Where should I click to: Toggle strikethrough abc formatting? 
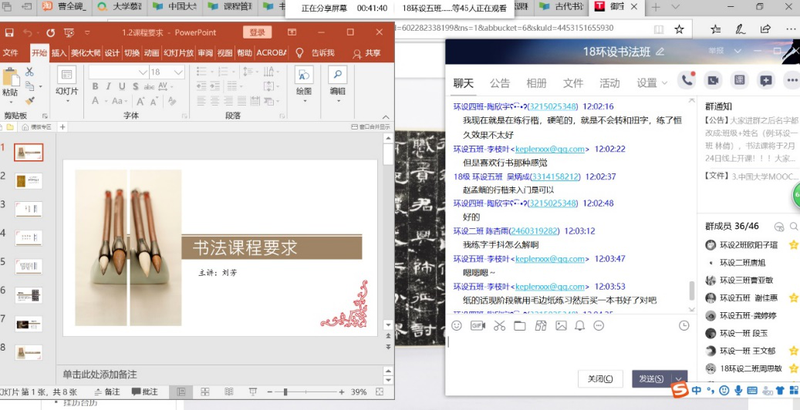click(149, 87)
